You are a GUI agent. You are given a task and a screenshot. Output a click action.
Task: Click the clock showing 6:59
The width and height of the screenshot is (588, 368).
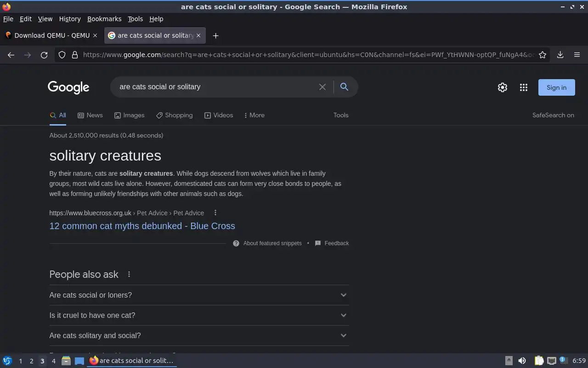(579, 361)
